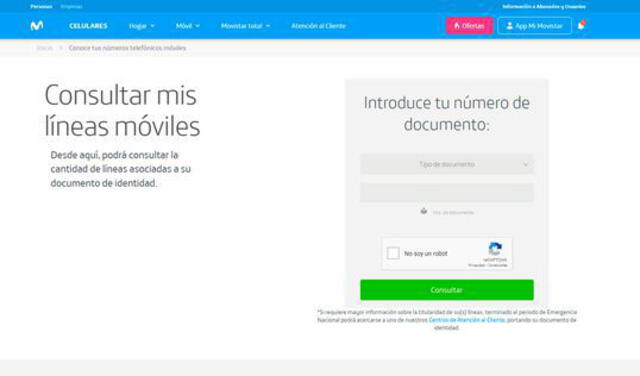Click the Consultar mis líneas móviles heading

click(122, 111)
